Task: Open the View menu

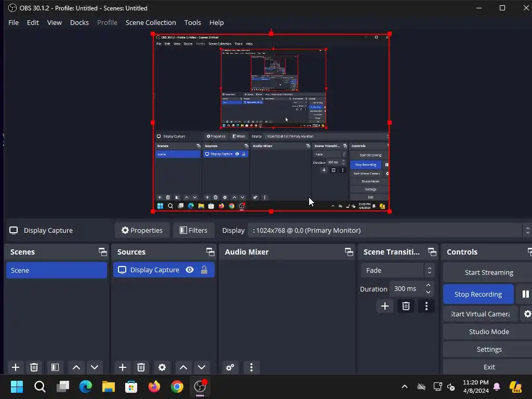Action: click(x=54, y=22)
